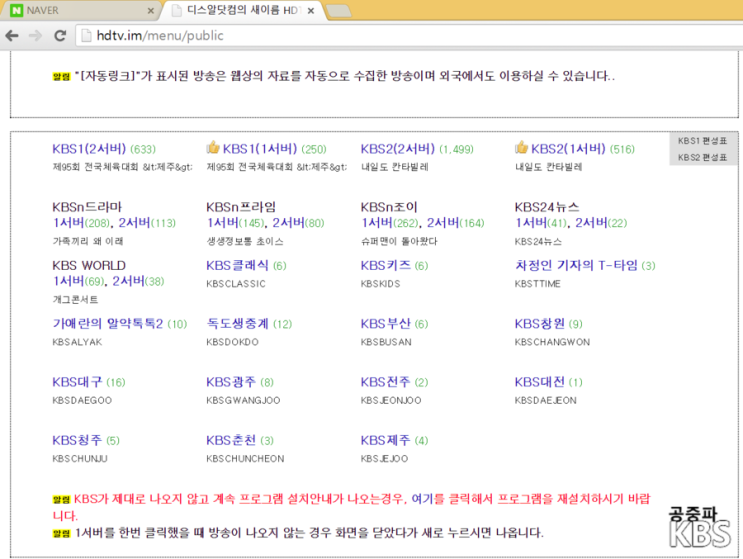
Task: Click the browser forward arrow
Action: click(x=36, y=36)
